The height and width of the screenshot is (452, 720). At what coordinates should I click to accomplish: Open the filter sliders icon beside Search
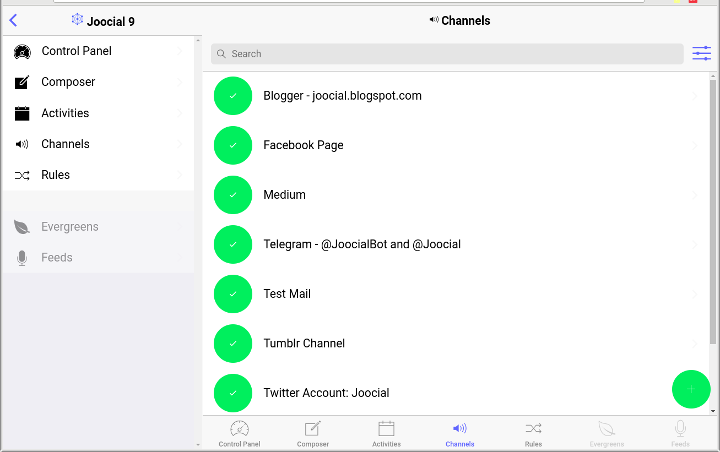pyautogui.click(x=702, y=53)
